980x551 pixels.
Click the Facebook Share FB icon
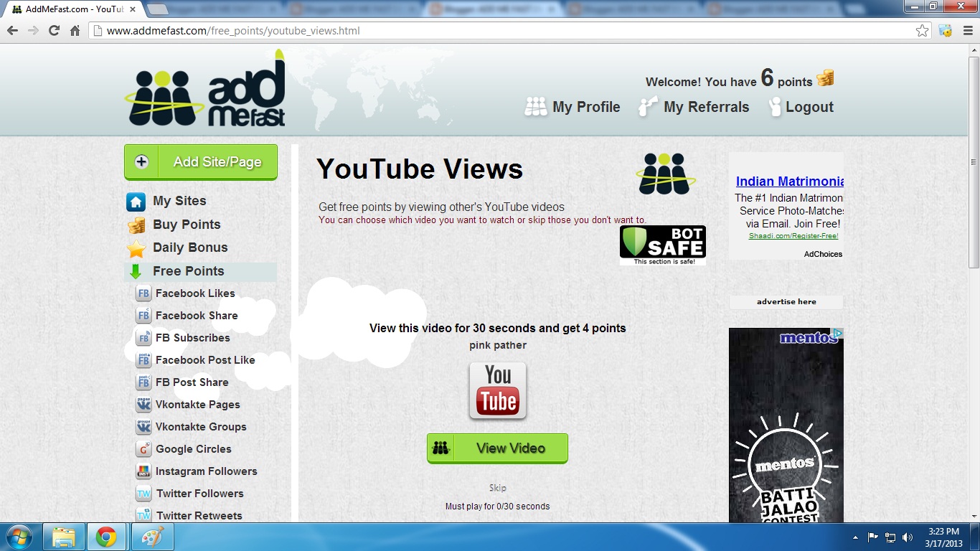(143, 316)
